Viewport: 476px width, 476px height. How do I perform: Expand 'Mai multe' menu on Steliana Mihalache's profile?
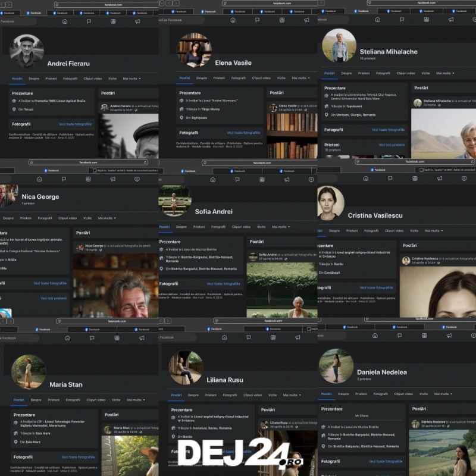[444, 73]
